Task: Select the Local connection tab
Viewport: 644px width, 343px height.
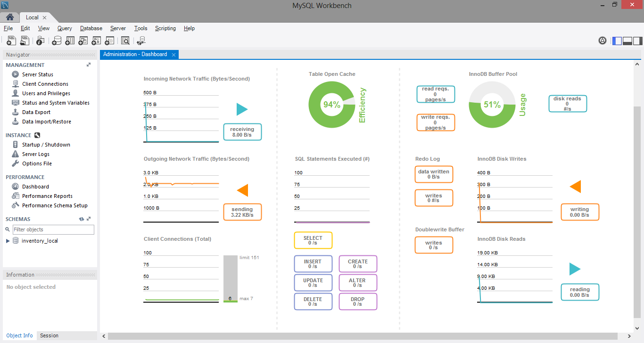Action: [x=32, y=17]
